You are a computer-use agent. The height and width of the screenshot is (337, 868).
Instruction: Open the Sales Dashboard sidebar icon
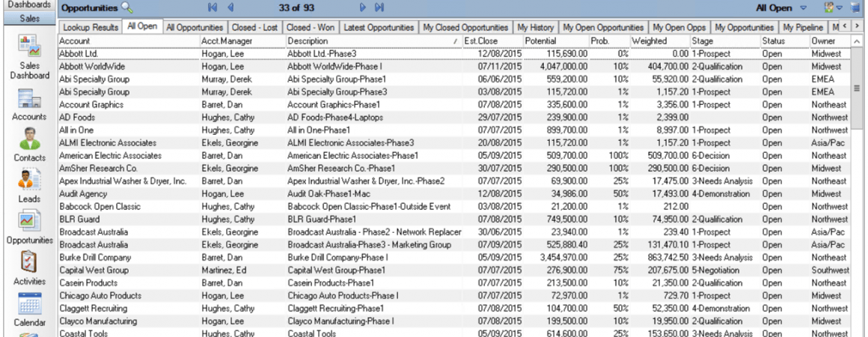pos(28,46)
